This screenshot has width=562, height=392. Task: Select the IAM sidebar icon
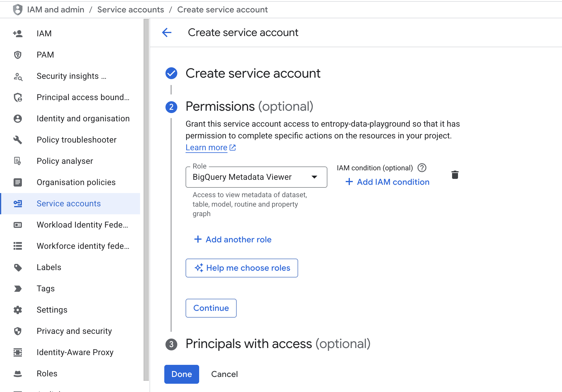click(x=18, y=33)
